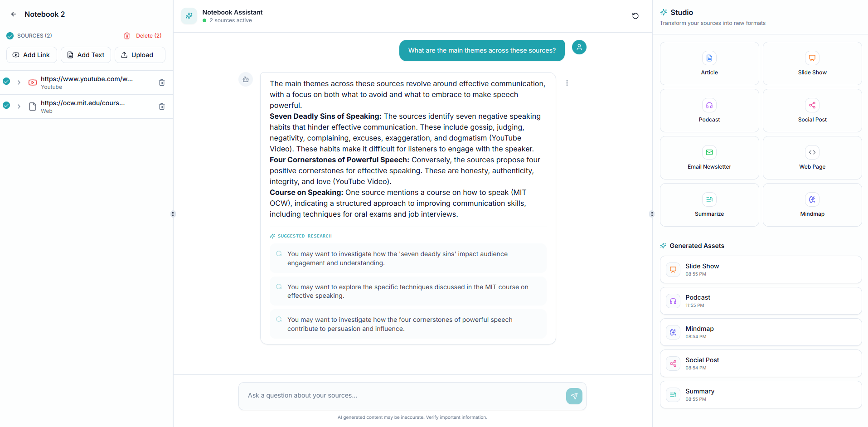
Task: Expand the YouTube source details
Action: pyautogui.click(x=19, y=82)
